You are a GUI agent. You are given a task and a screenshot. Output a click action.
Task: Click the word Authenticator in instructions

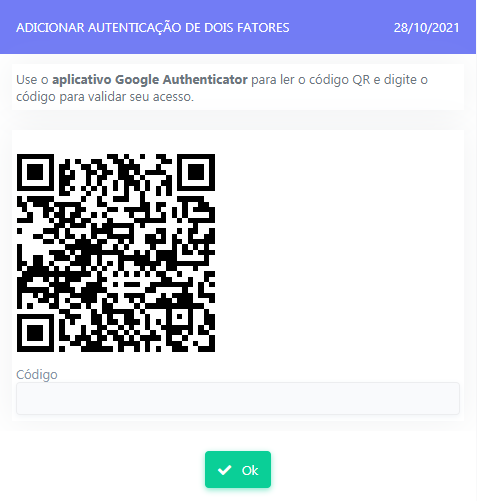[205, 79]
